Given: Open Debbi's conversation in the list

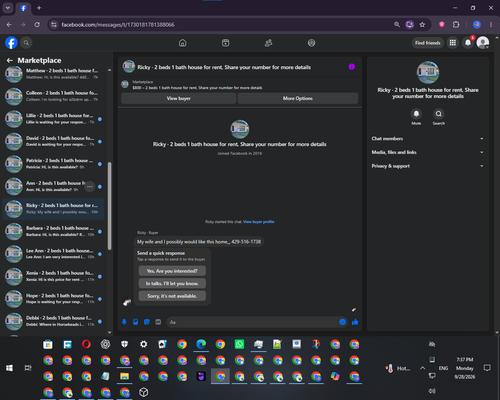Looking at the screenshot, I should click(x=53, y=321).
